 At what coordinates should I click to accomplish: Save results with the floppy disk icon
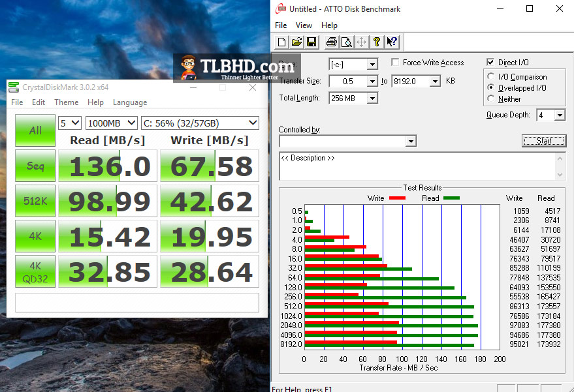[311, 42]
